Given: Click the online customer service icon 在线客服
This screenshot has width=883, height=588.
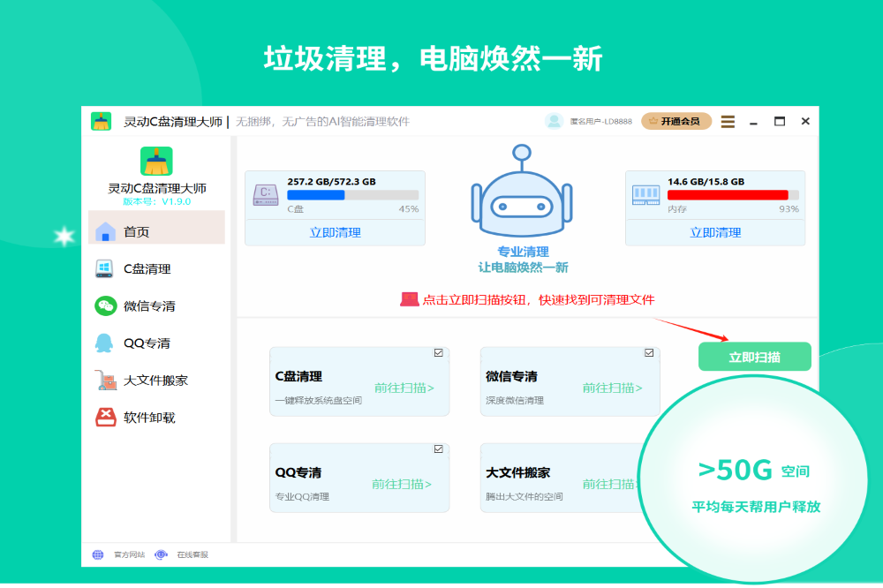Looking at the screenshot, I should point(161,554).
